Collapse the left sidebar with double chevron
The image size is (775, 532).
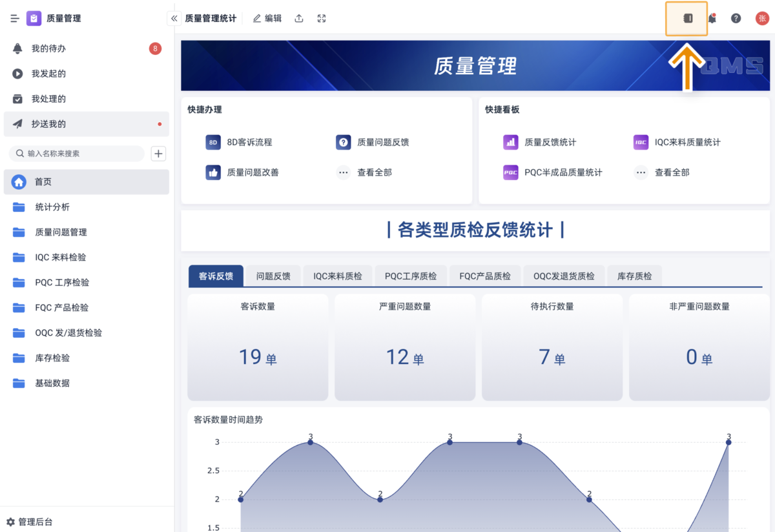174,19
